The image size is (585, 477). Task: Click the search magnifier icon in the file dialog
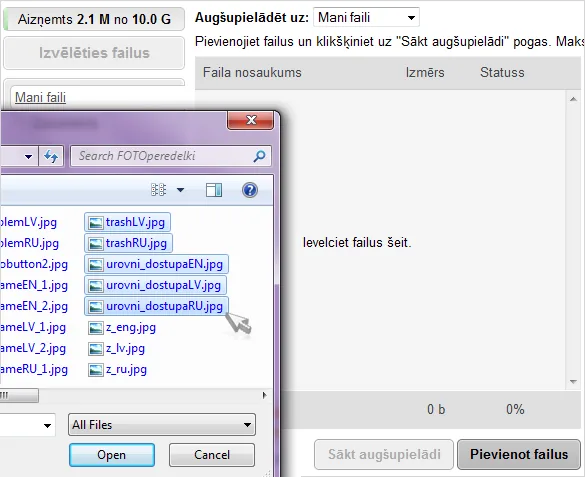pyautogui.click(x=259, y=156)
